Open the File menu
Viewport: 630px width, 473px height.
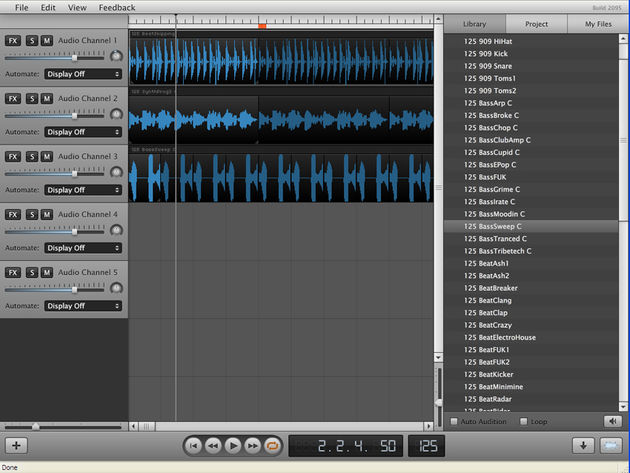pyautogui.click(x=21, y=7)
